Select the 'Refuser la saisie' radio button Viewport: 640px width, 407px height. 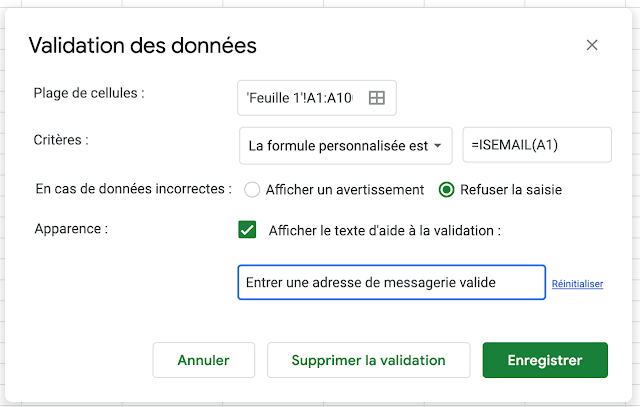447,189
